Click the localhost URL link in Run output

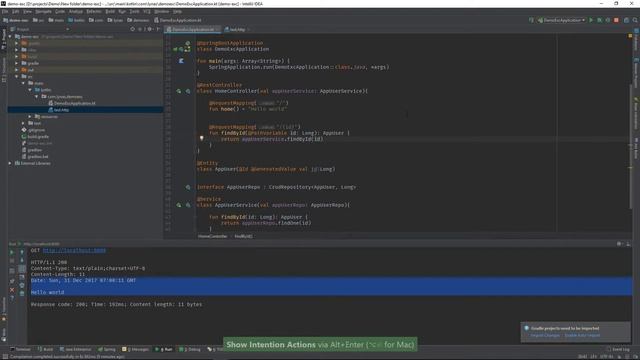(x=74, y=250)
